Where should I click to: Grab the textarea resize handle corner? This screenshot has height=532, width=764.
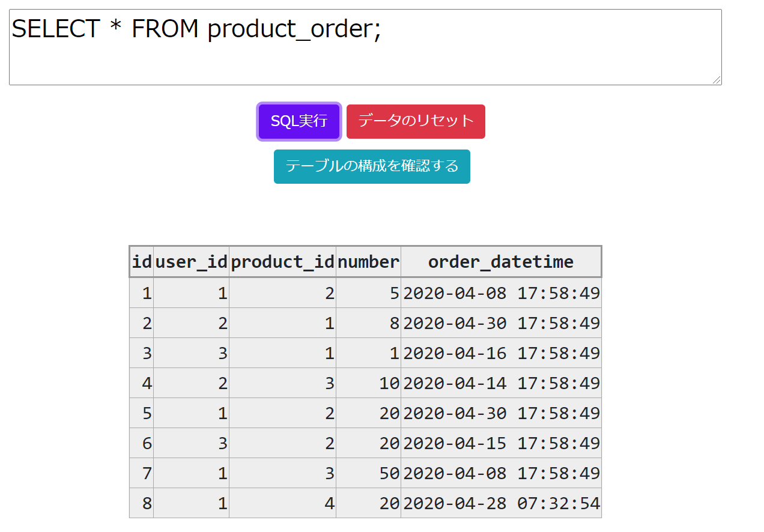717,80
